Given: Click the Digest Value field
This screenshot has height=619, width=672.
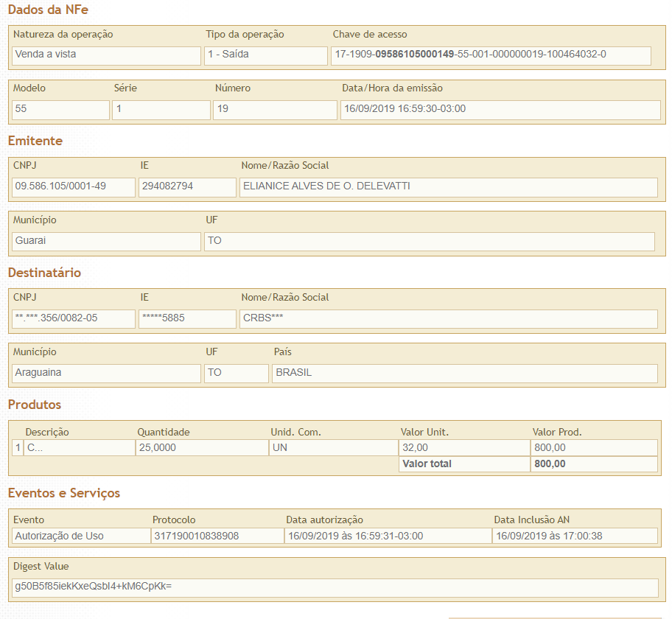Looking at the screenshot, I should 335,587.
